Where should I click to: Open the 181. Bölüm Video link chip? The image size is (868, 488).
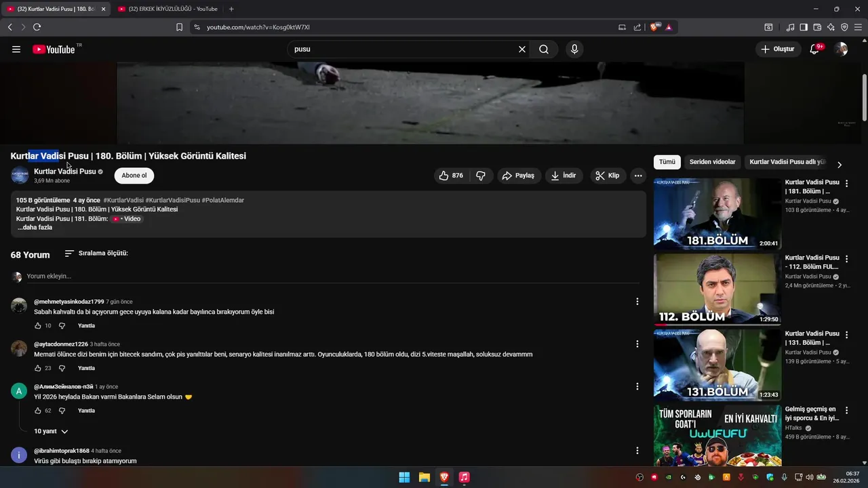(127, 219)
